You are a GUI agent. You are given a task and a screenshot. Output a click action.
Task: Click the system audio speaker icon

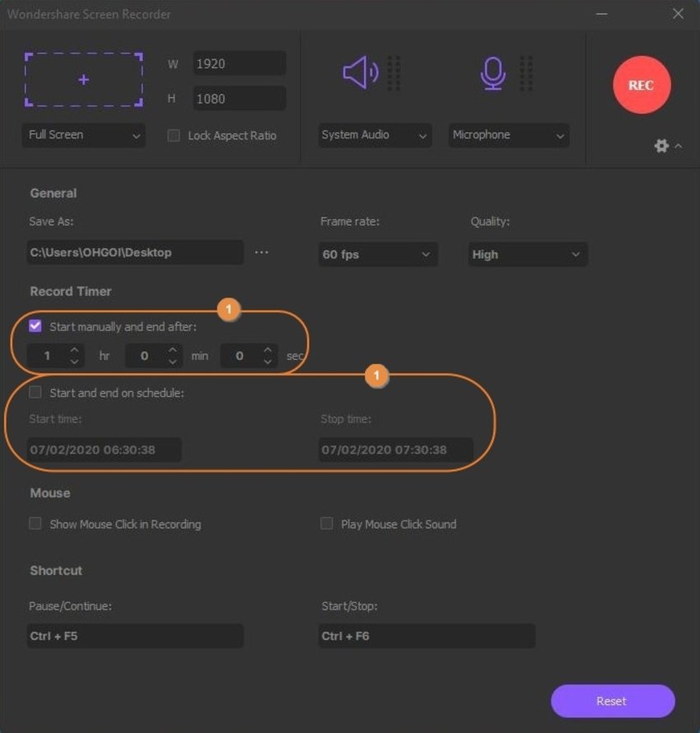[360, 73]
